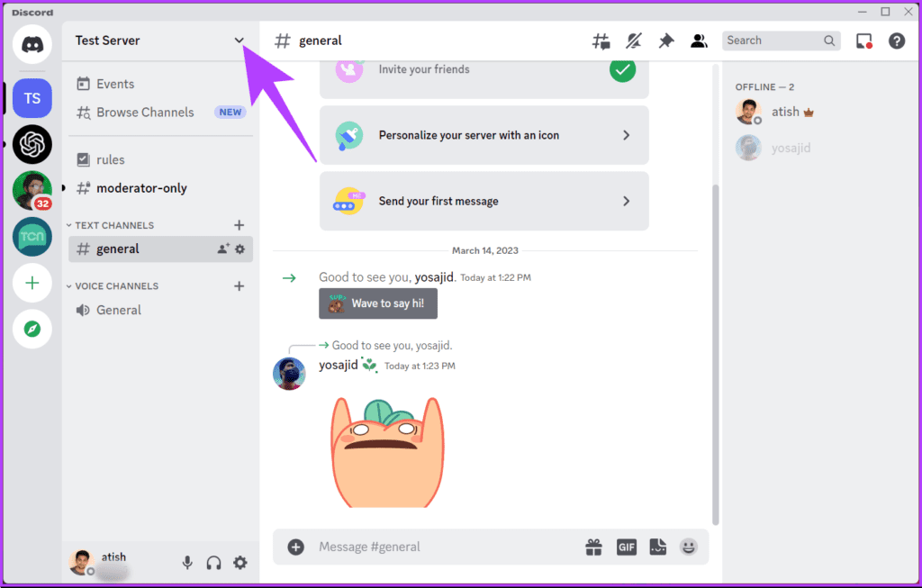Viewport: 922px width, 588px height.
Task: Click the Message #general input field
Action: coord(445,547)
